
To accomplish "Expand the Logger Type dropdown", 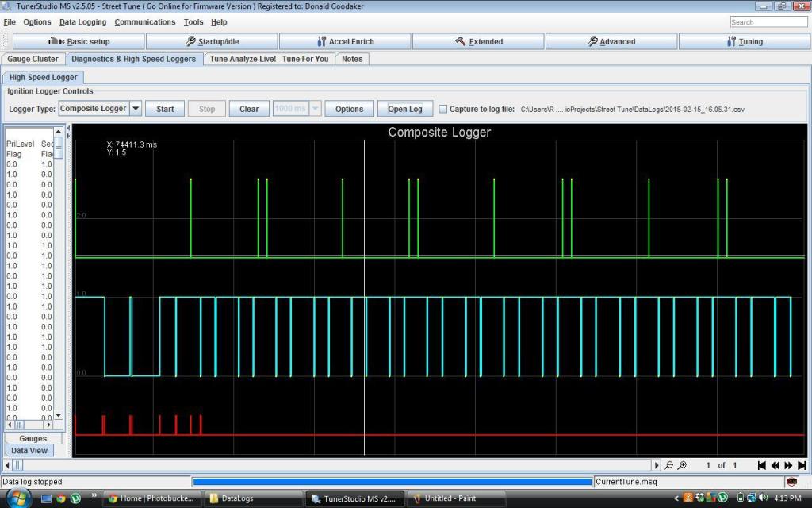I will tap(136, 109).
